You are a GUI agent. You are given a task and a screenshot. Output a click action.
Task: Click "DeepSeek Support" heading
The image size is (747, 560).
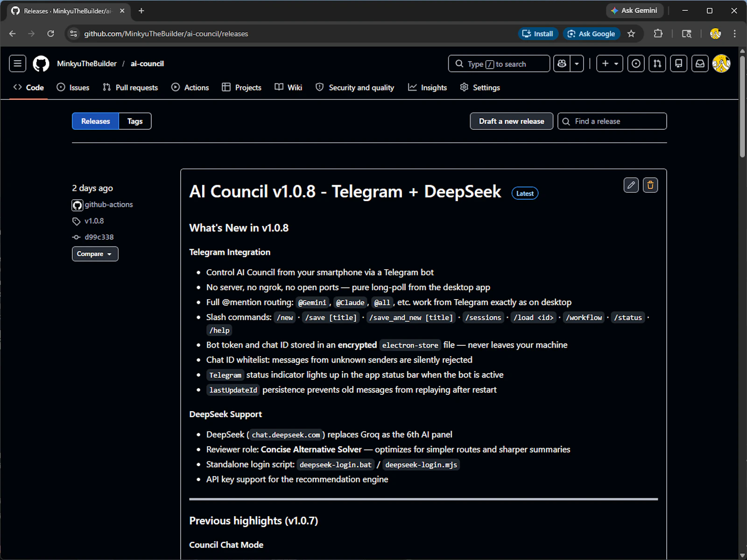coord(226,414)
